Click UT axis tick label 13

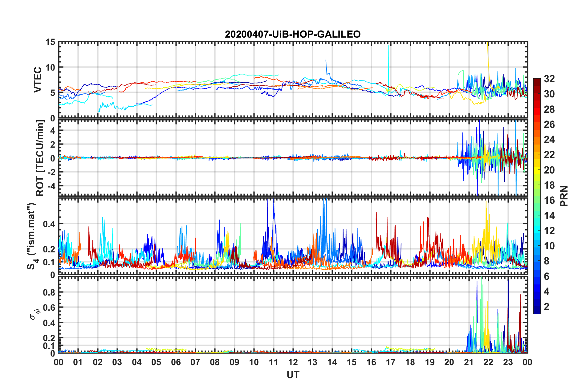tap(312, 362)
